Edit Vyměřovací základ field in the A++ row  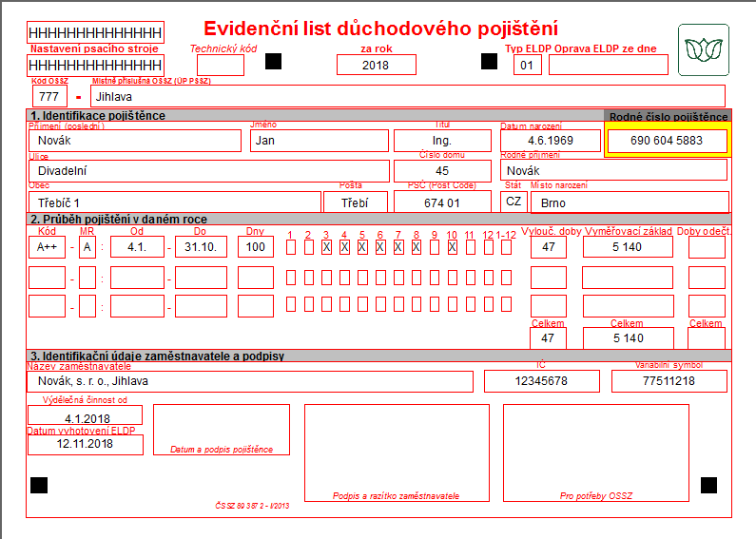(x=628, y=247)
